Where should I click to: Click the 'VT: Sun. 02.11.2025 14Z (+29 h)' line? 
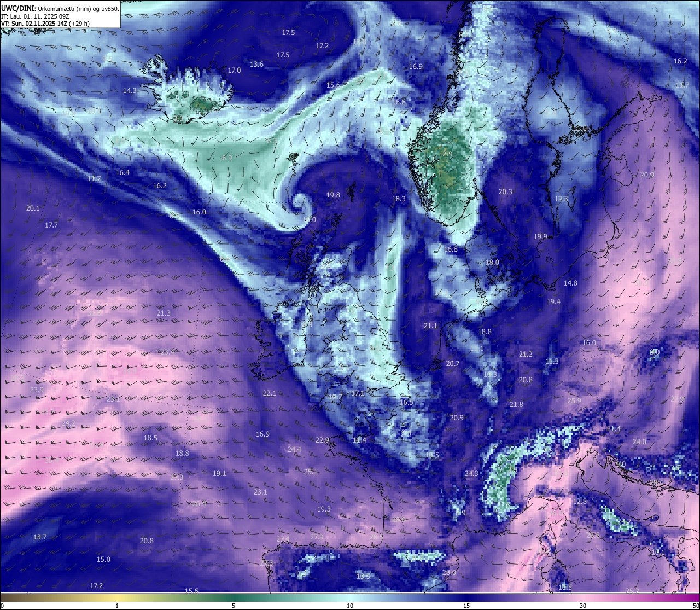[x=45, y=24]
